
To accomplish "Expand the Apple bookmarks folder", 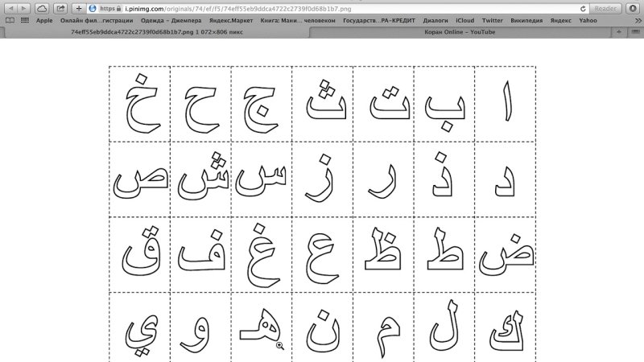I will (44, 20).
